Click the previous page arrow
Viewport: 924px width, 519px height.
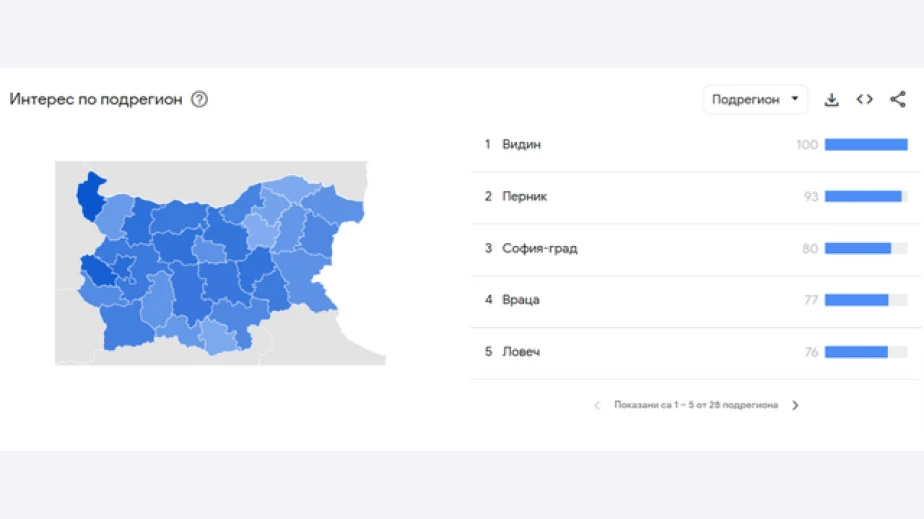597,405
